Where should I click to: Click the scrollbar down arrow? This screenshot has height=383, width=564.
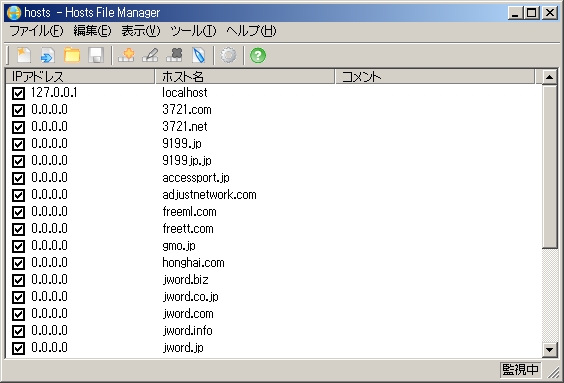(x=549, y=349)
